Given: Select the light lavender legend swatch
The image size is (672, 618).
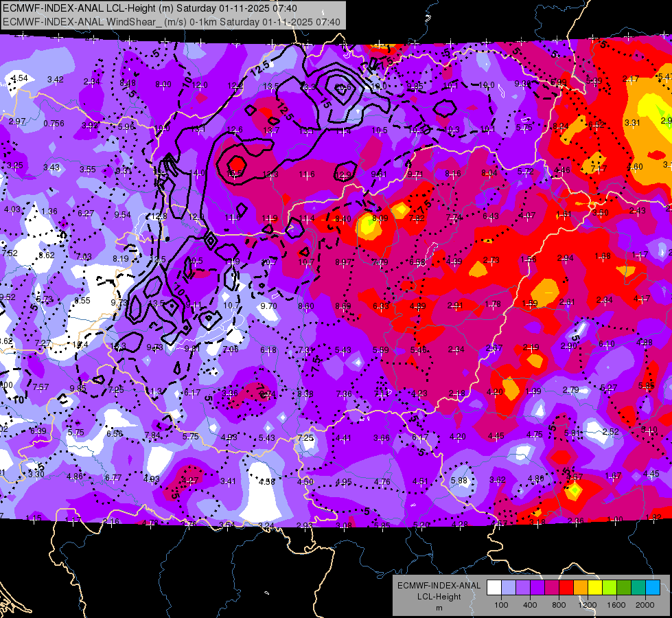Looking at the screenshot, I should (x=509, y=588).
